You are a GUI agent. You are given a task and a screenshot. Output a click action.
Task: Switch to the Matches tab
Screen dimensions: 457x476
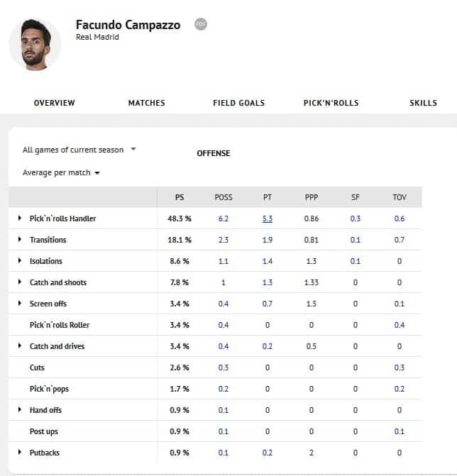click(147, 103)
